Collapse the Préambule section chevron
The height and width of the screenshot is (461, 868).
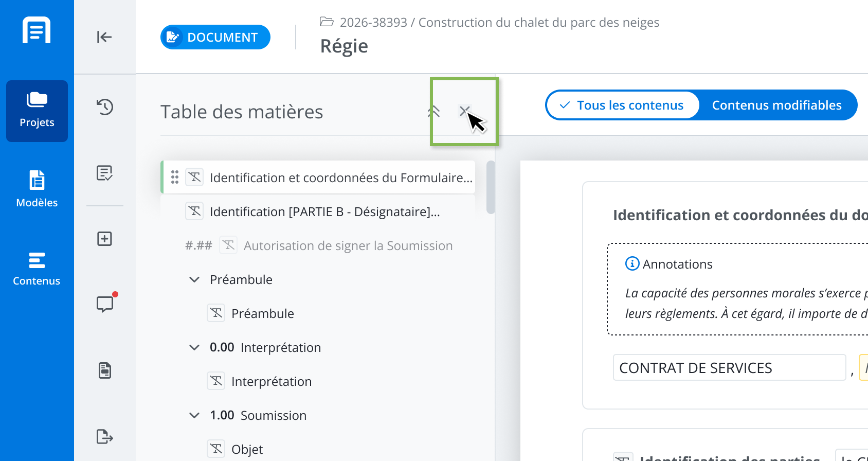tap(194, 279)
